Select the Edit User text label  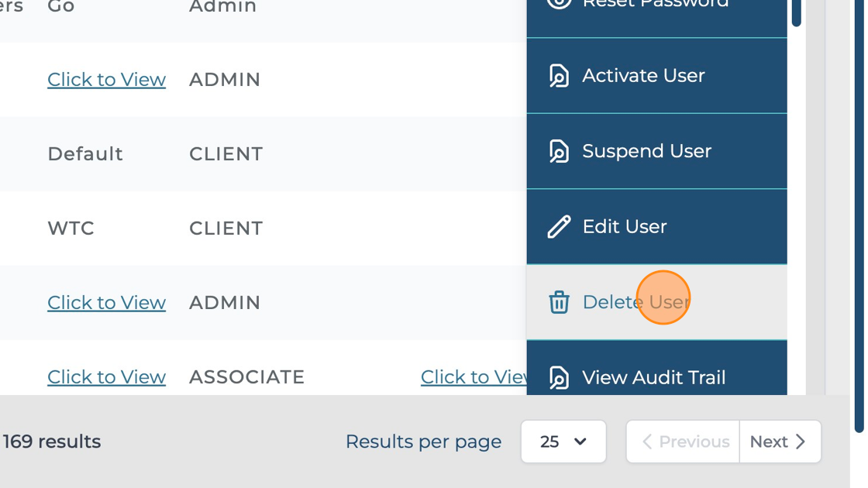(624, 227)
